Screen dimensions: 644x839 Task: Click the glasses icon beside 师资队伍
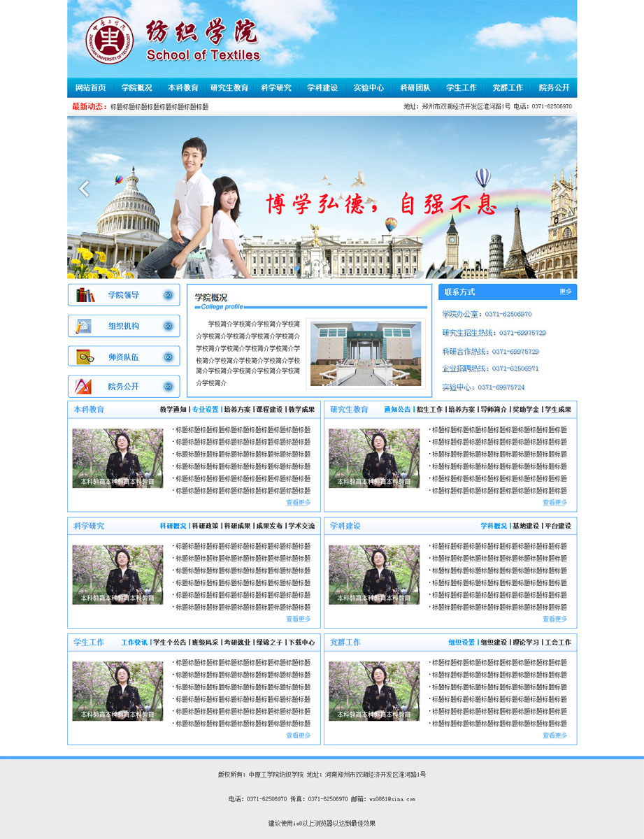point(85,357)
